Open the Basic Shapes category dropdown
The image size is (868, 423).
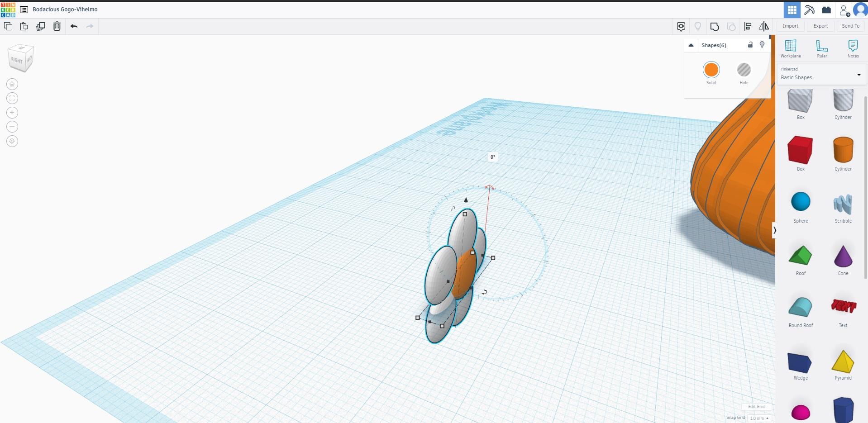pos(821,74)
